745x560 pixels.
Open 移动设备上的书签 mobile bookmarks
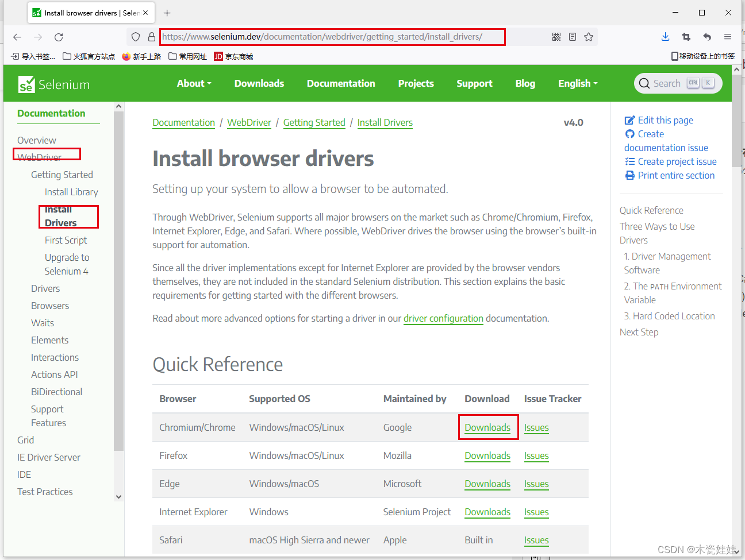click(x=703, y=56)
